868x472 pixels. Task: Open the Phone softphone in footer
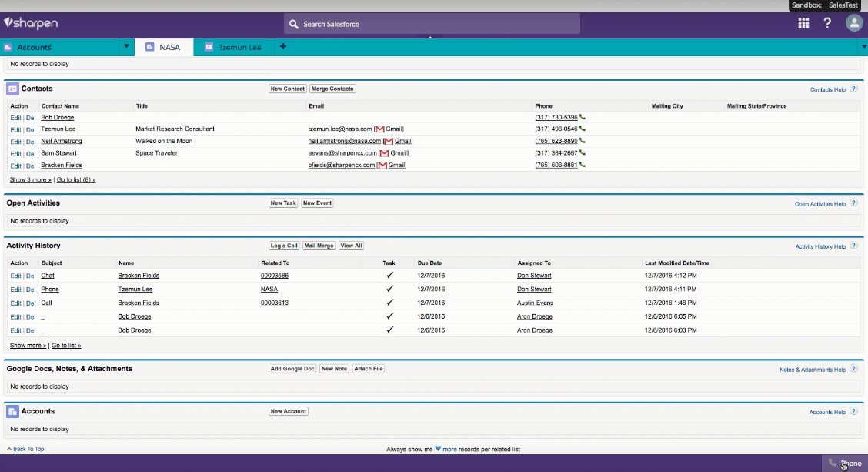845,463
